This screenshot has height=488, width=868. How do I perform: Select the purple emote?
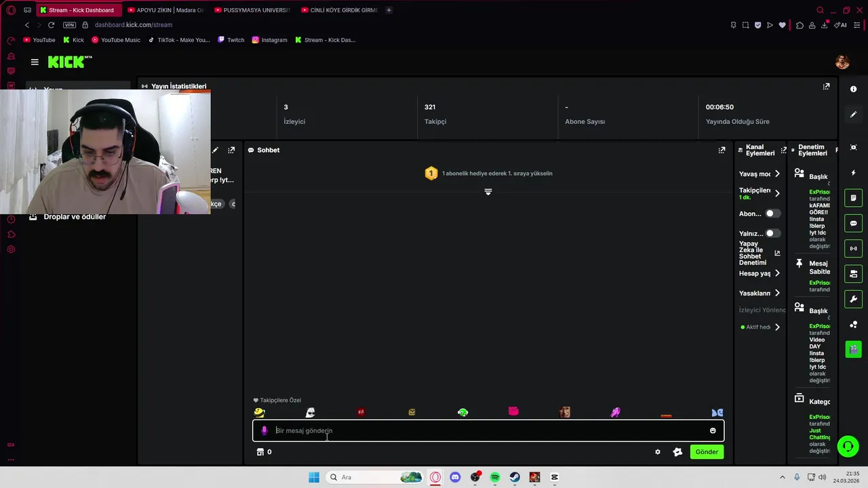point(615,413)
